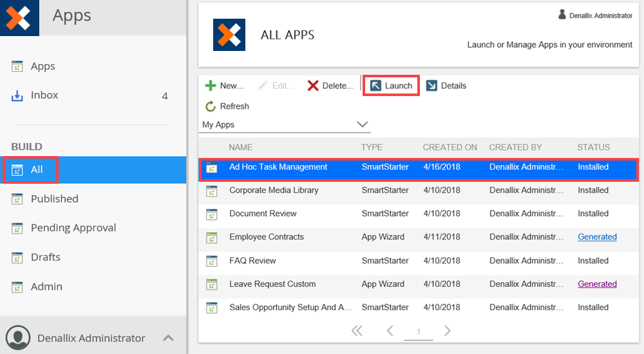Image resolution: width=644 pixels, height=354 pixels.
Task: Open Details using its toolbar icon
Action: coord(431,86)
